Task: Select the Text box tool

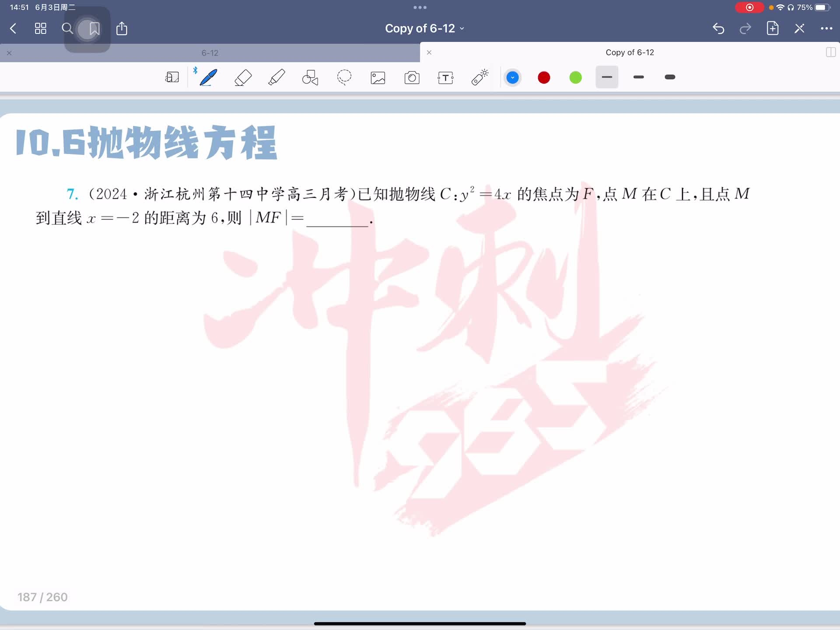Action: point(445,78)
